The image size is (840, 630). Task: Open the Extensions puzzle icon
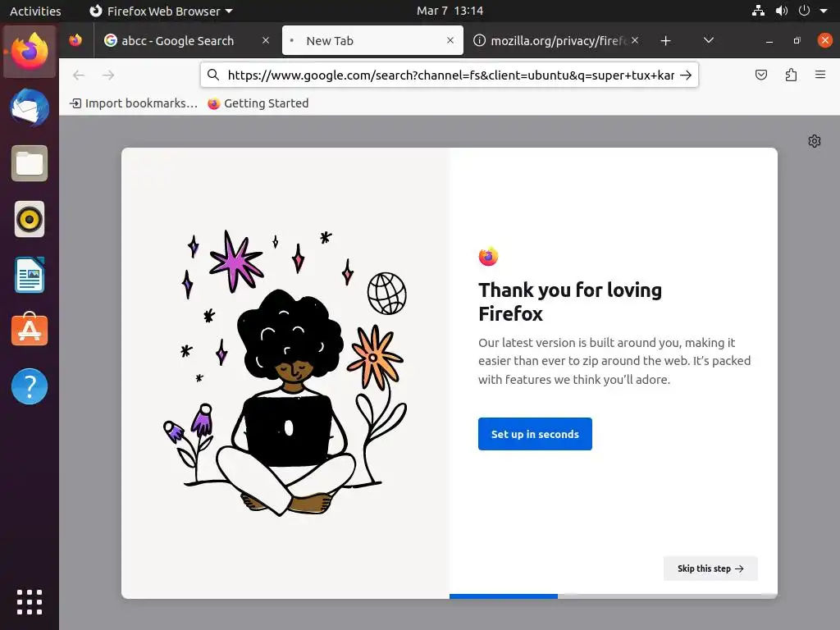tap(791, 75)
